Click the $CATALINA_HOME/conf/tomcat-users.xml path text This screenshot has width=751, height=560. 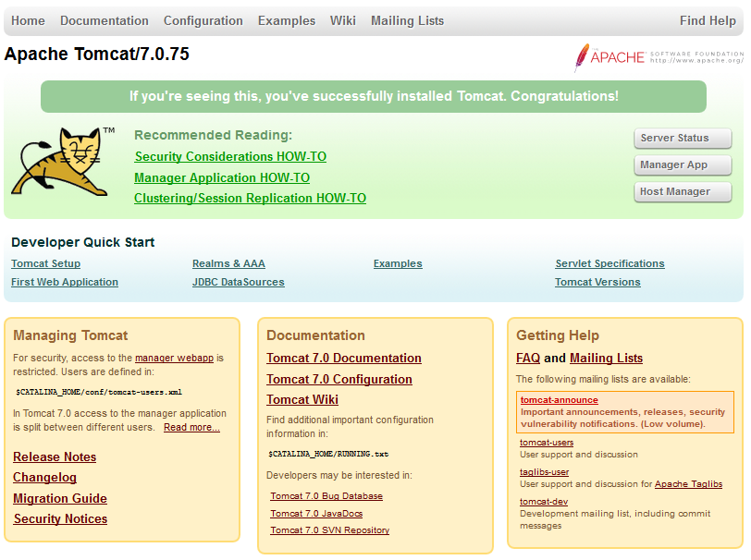pos(99,393)
